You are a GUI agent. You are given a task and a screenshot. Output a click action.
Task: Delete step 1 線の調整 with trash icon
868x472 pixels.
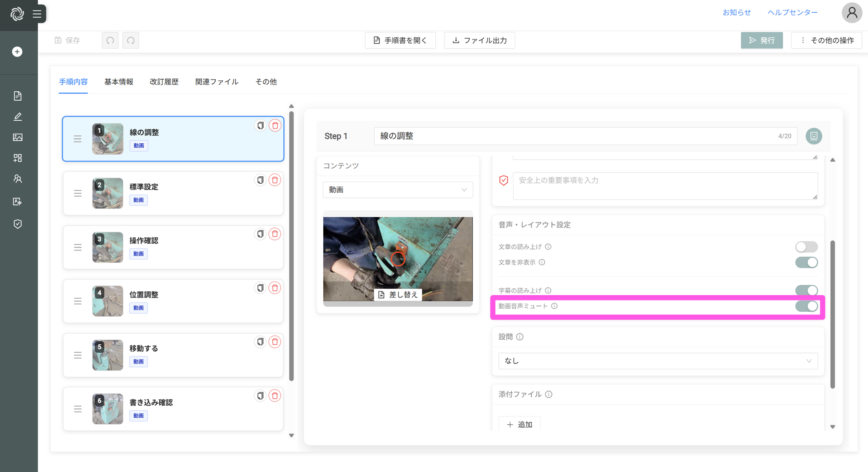pyautogui.click(x=275, y=125)
